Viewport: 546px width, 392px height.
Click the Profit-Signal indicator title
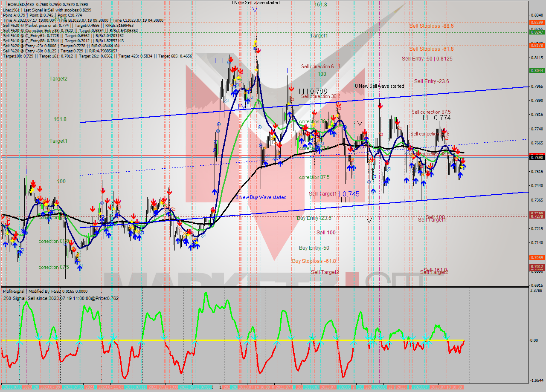(13, 291)
